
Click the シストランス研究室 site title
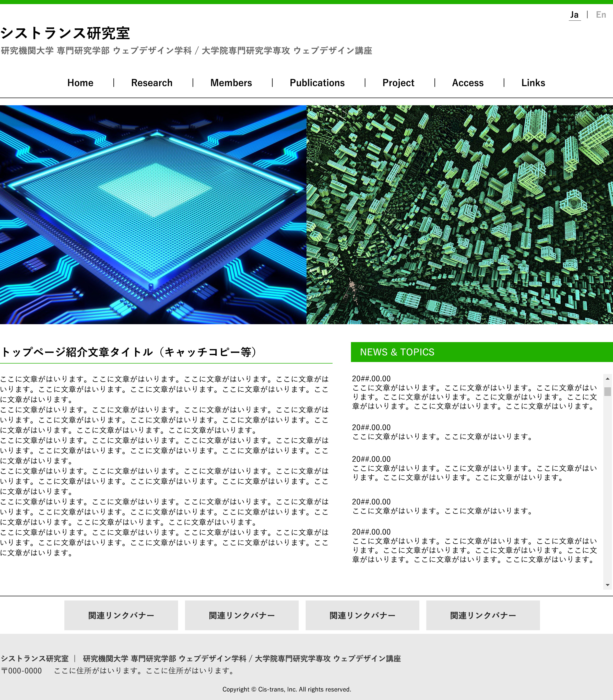pyautogui.click(x=65, y=33)
